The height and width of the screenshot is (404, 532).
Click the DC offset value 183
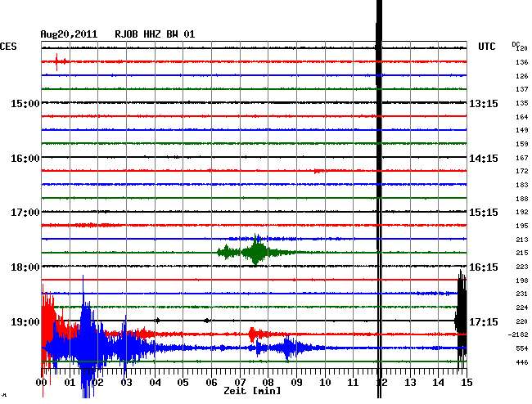point(522,185)
